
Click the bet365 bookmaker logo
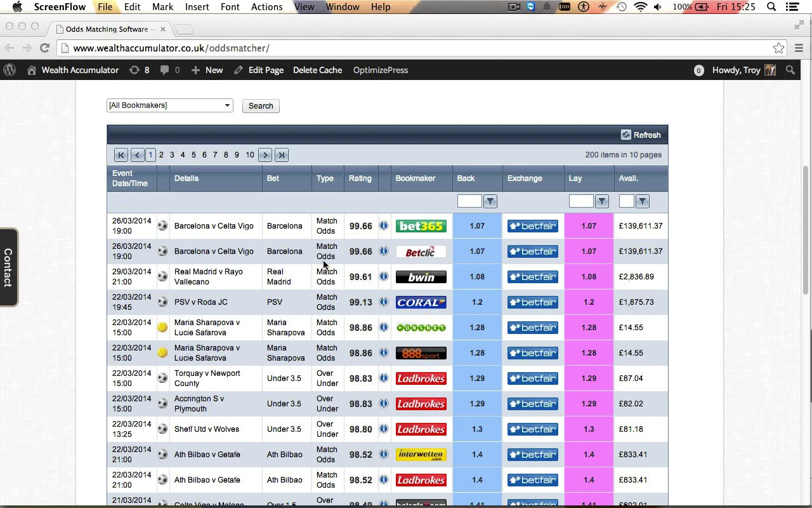click(421, 226)
